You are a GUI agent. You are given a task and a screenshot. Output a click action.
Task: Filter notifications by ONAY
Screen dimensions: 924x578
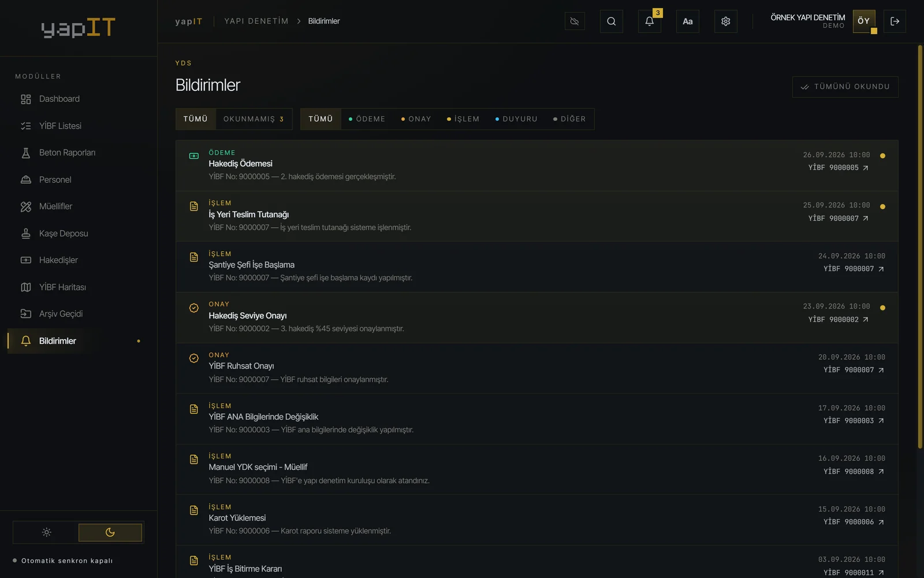pos(416,119)
